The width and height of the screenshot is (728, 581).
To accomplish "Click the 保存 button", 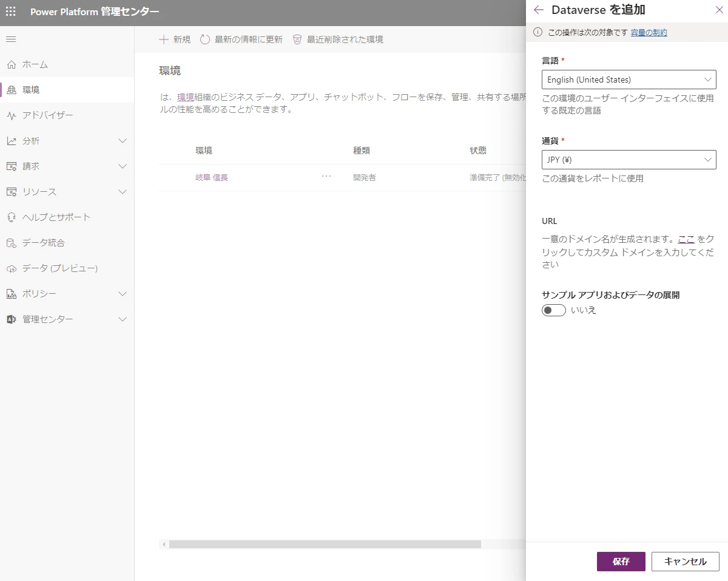I will [x=621, y=562].
